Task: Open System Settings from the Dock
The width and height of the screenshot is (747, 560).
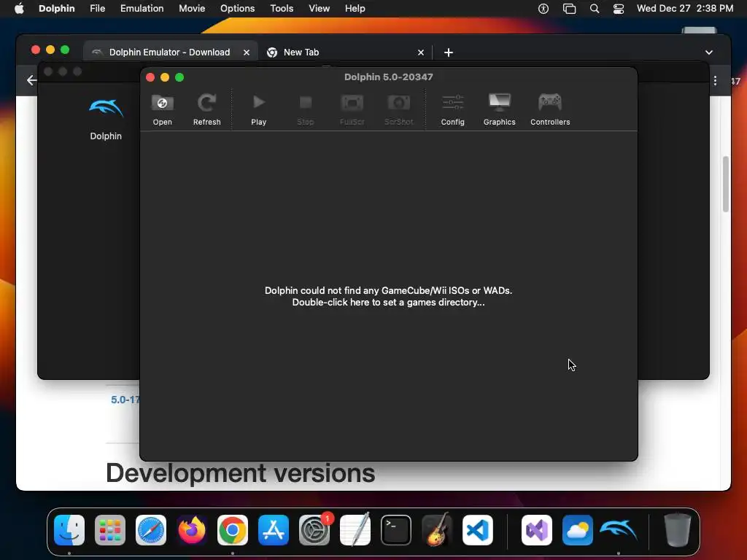Action: pyautogui.click(x=314, y=530)
